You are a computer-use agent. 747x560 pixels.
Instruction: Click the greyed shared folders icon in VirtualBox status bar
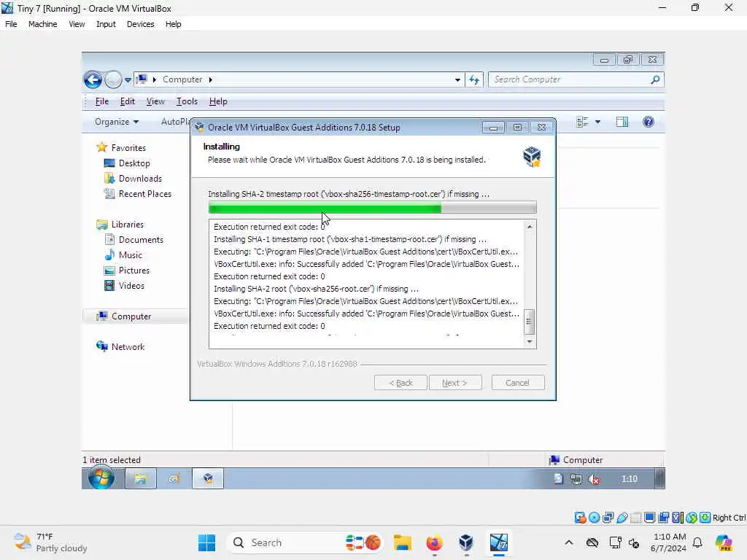pyautogui.click(x=635, y=518)
